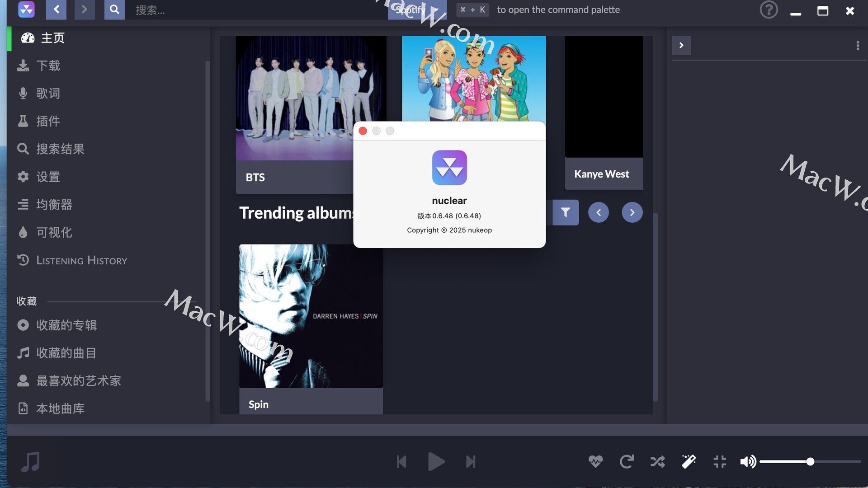Show previous trending albums with left arrow
This screenshot has width=868, height=488.
[x=598, y=212]
